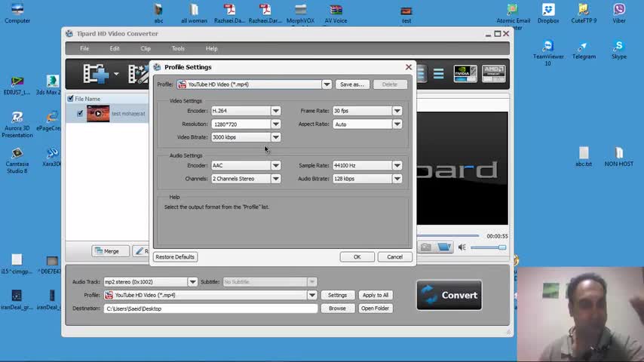This screenshot has width=644, height=362.
Task: Open all woman desktop folder
Action: pos(194,14)
